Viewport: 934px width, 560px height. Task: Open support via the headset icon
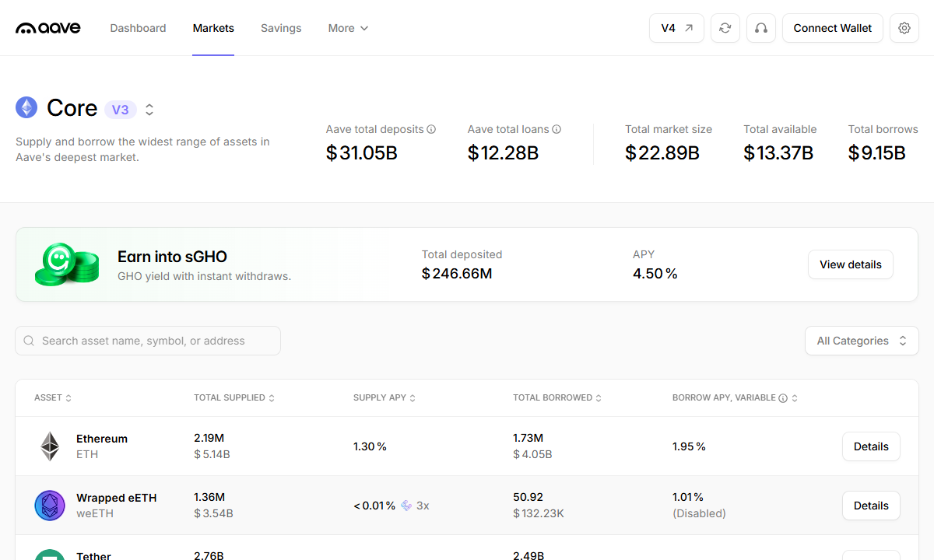[x=761, y=28]
